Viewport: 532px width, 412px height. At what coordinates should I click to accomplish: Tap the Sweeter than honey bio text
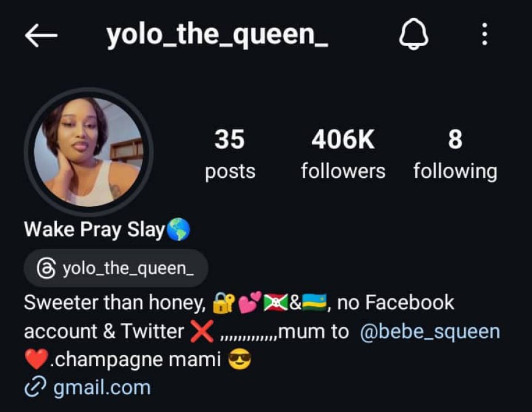(115, 303)
